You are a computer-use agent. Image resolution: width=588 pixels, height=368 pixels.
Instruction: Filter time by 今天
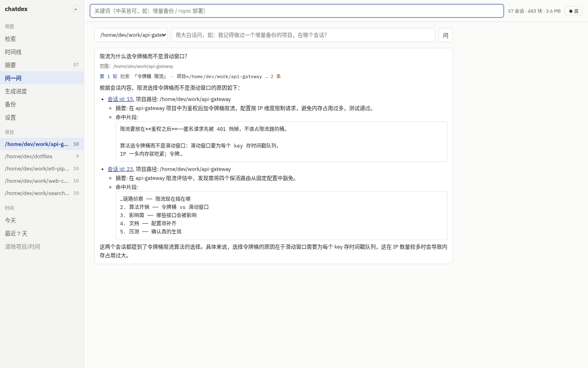pos(42,220)
